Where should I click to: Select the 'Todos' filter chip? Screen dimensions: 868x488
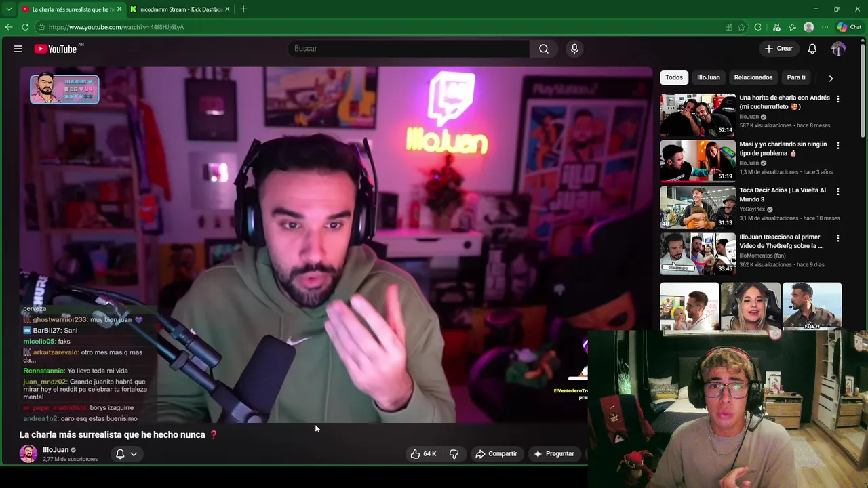point(674,77)
